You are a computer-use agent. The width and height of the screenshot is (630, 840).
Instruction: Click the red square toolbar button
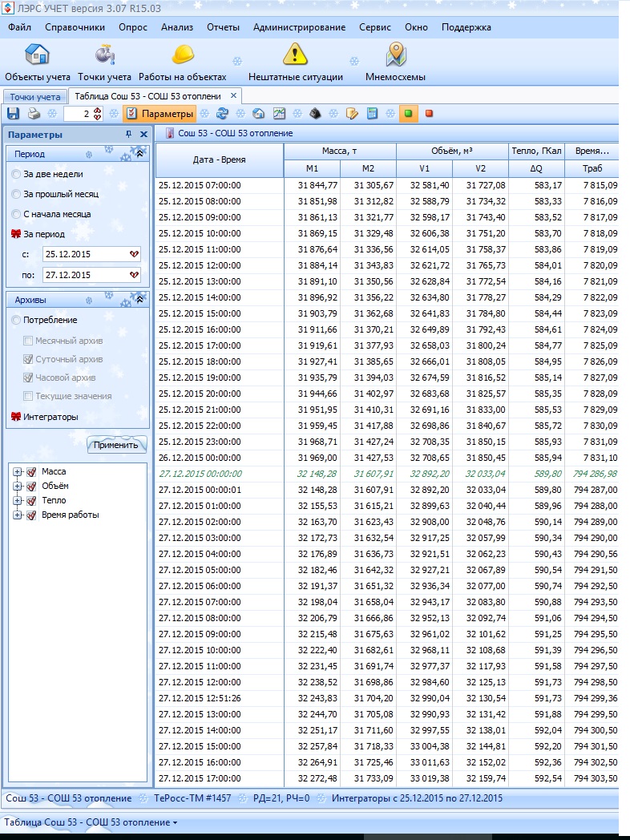pos(429,114)
